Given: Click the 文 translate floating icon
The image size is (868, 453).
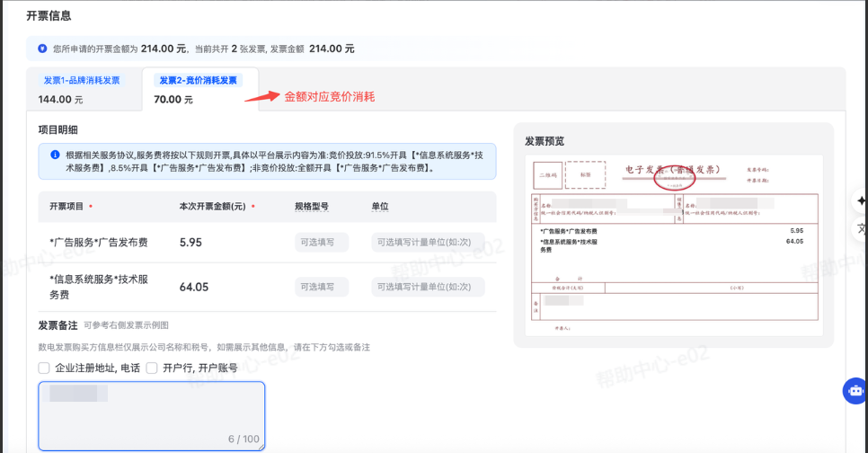Looking at the screenshot, I should pos(861,227).
